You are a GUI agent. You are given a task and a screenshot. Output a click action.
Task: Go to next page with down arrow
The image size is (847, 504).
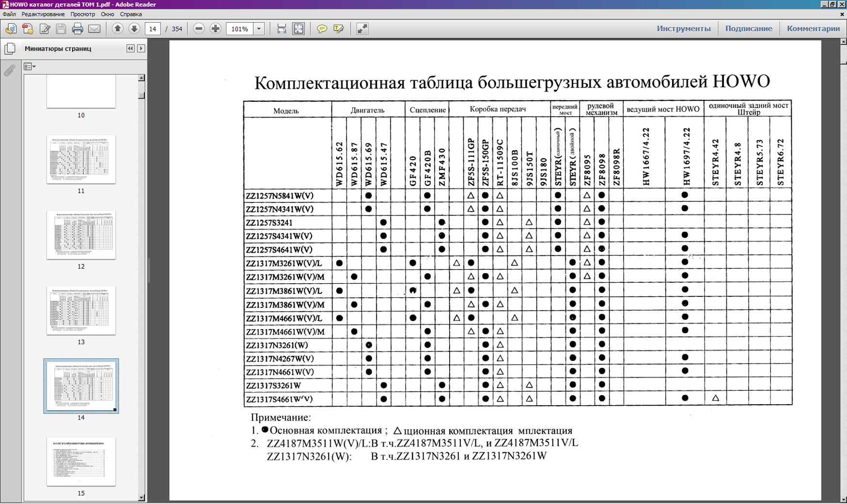(134, 29)
